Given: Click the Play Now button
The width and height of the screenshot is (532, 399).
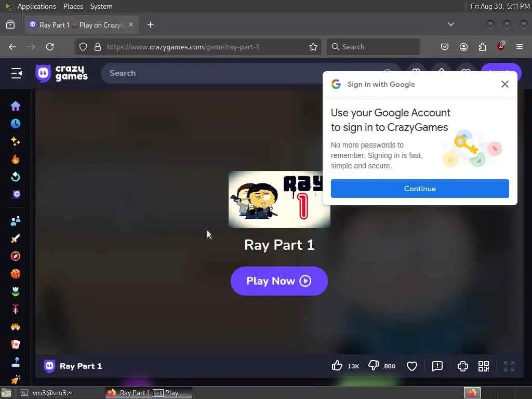Looking at the screenshot, I should pyautogui.click(x=279, y=281).
